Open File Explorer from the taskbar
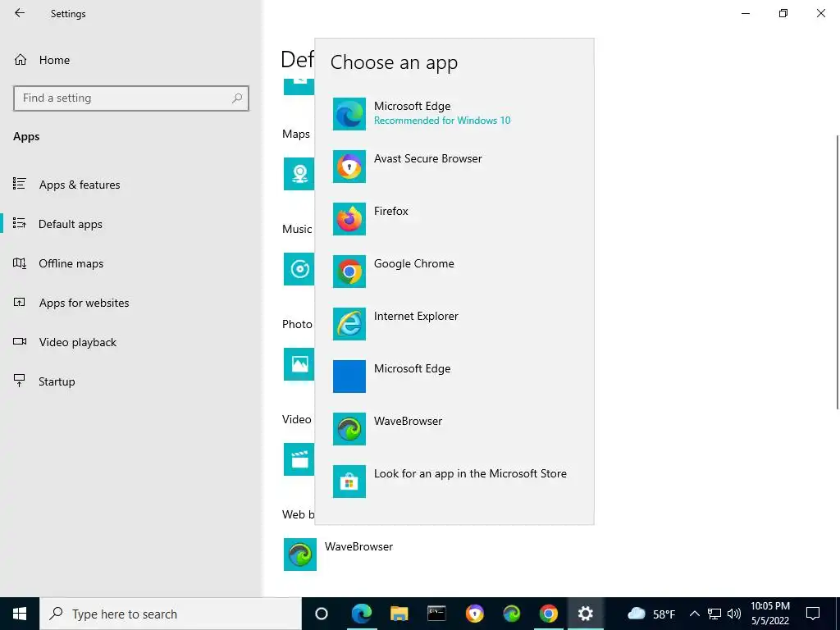 (x=399, y=614)
